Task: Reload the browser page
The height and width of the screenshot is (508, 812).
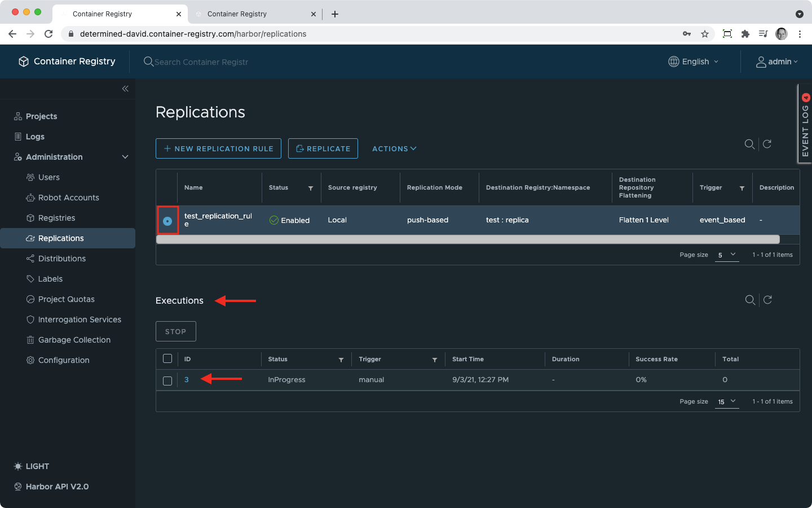Action: [48, 34]
